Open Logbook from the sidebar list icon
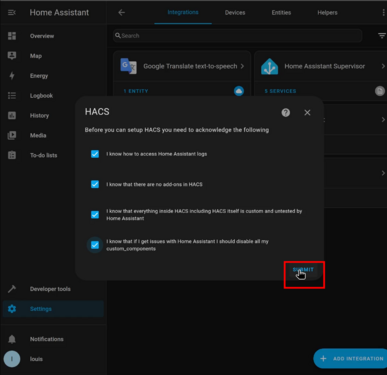The height and width of the screenshot is (375, 387). tap(12, 96)
